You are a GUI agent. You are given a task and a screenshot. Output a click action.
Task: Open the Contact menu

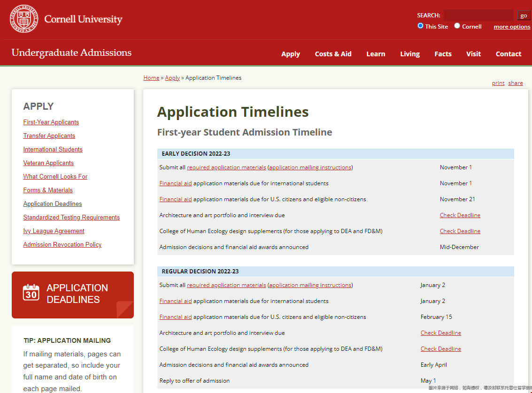(508, 54)
